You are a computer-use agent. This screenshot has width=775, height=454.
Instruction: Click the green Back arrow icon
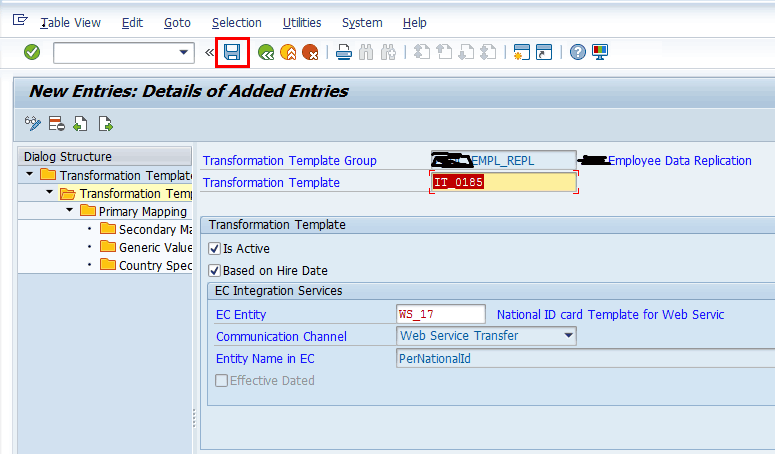[266, 52]
